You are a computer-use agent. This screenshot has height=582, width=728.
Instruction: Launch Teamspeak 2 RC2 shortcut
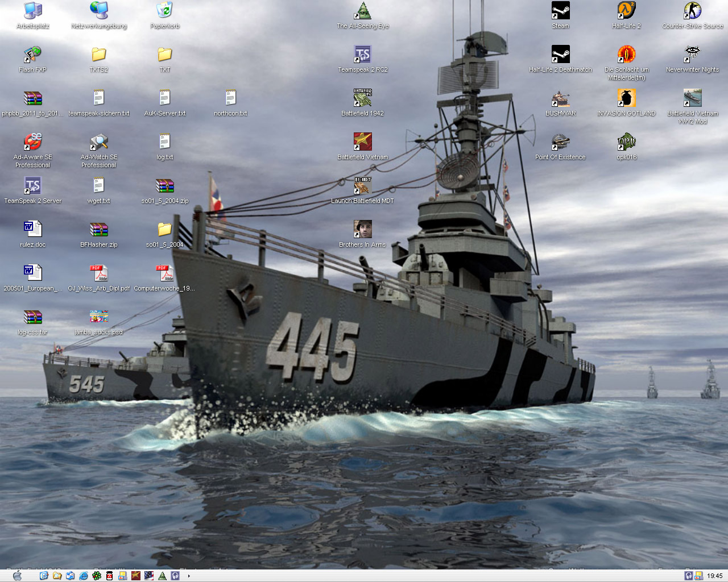363,59
